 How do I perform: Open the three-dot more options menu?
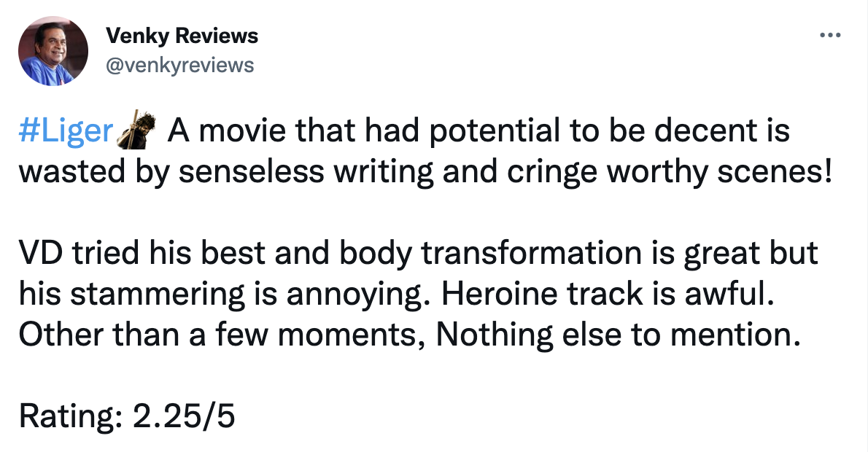pyautogui.click(x=830, y=36)
